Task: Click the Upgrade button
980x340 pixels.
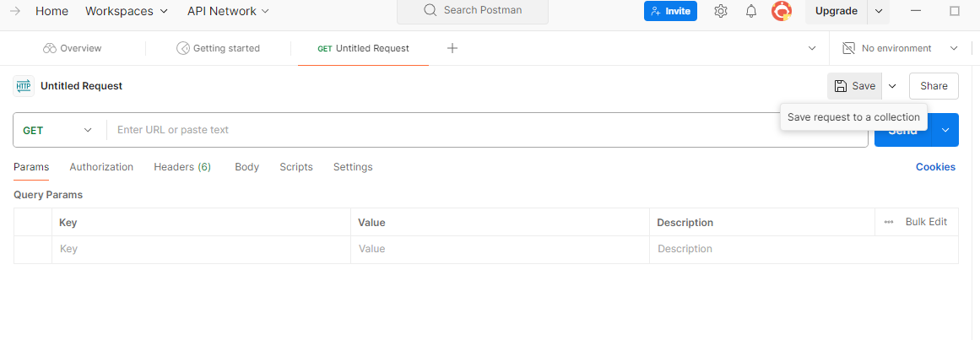Action: click(837, 11)
